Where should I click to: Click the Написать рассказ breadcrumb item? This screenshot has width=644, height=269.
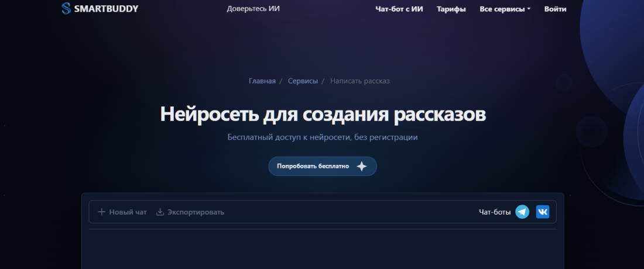pos(359,81)
